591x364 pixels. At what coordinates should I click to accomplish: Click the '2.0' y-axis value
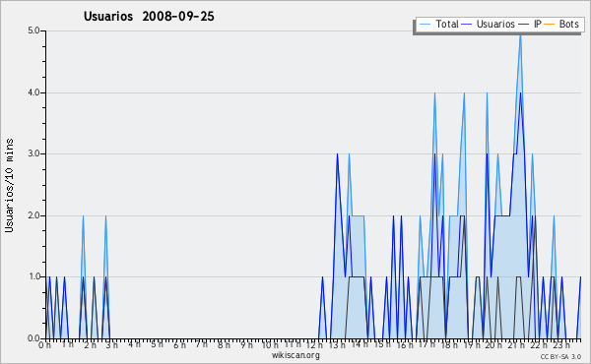click(x=33, y=215)
